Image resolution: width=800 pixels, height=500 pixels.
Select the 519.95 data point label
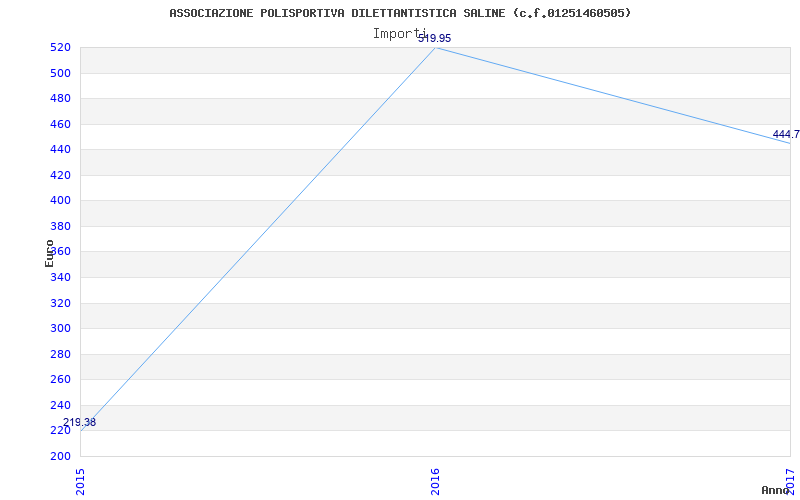tap(435, 38)
